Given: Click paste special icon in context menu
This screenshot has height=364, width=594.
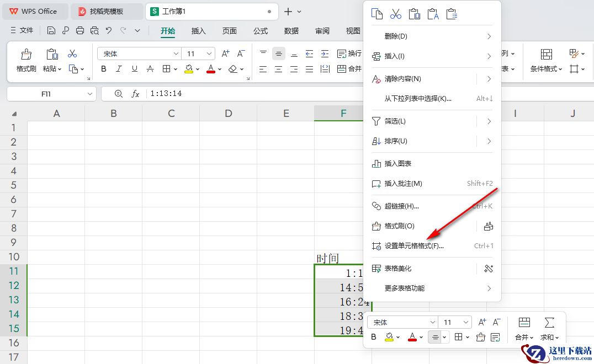Looking at the screenshot, I should coord(452,14).
